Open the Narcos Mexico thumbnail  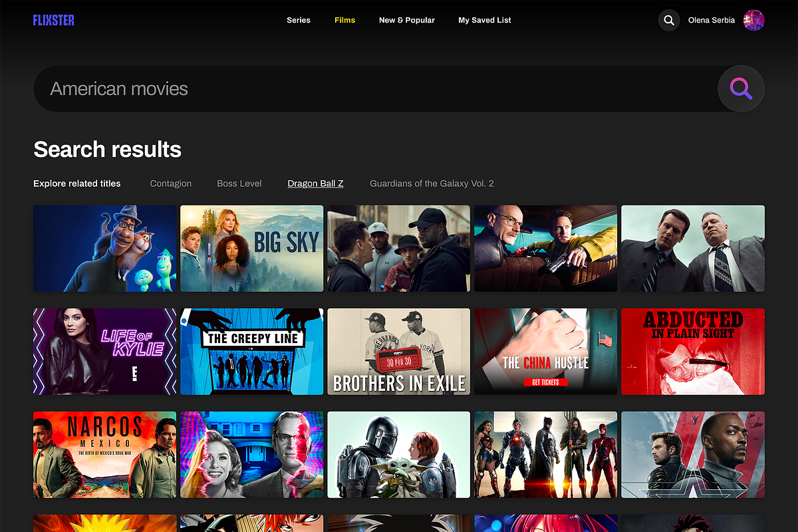[x=105, y=454]
